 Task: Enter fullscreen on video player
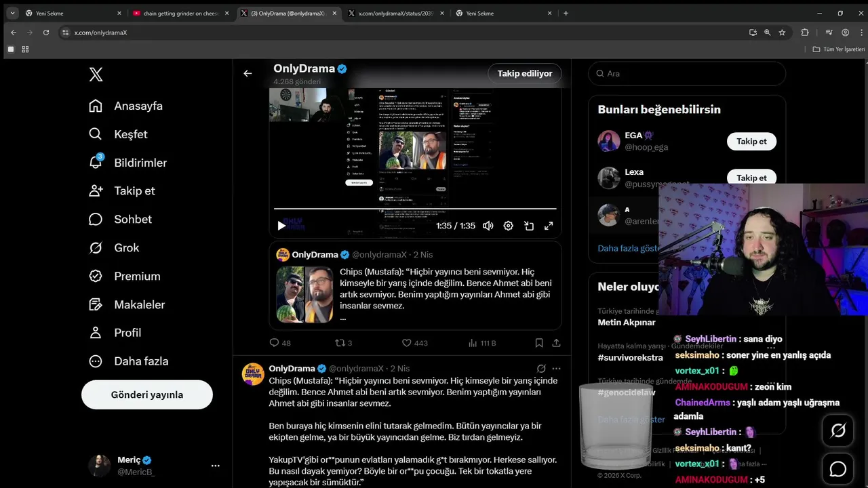tap(549, 226)
